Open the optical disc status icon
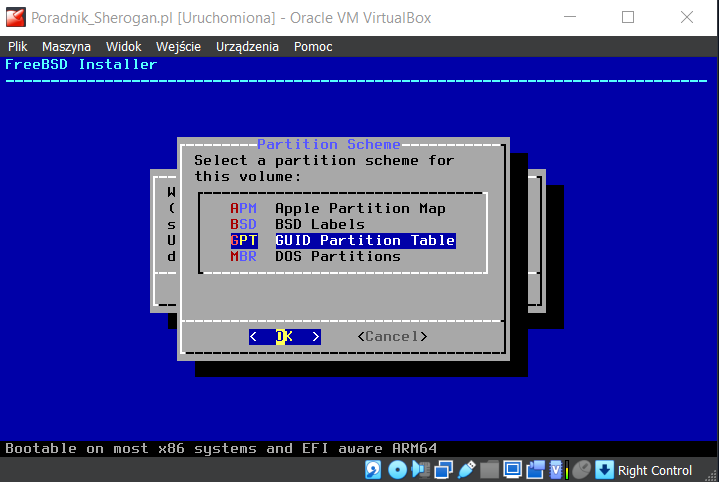719x485 pixels. pos(397,470)
